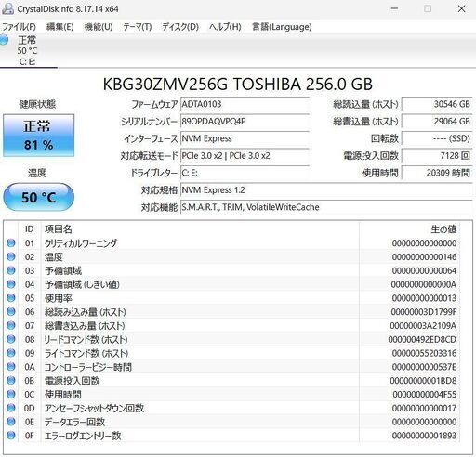Click the 電源投入回数 label beside 7128 回

pyautogui.click(x=371, y=156)
